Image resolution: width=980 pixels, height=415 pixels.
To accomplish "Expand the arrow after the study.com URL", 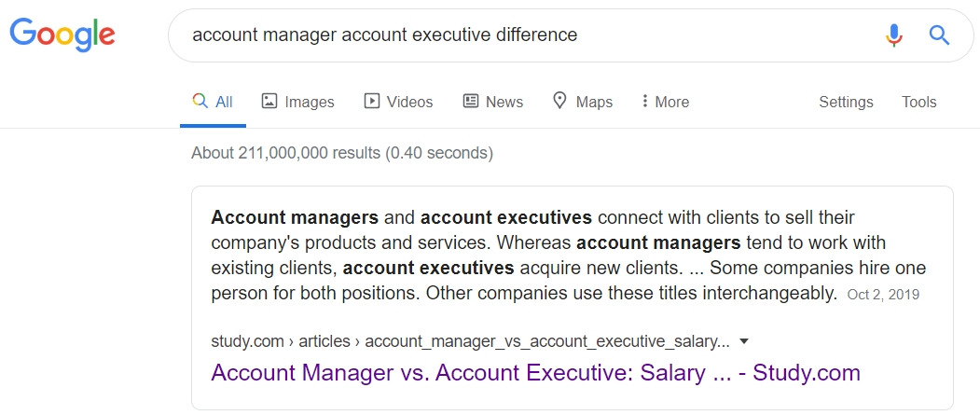I will point(744,341).
